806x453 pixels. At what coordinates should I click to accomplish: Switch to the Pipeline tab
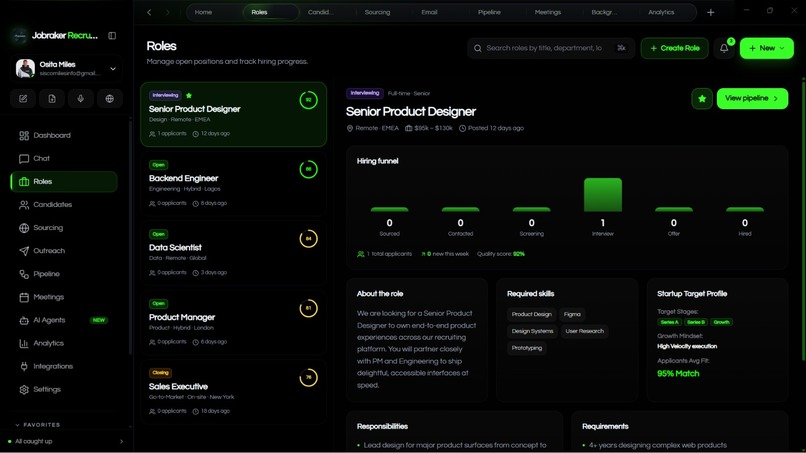coord(489,12)
